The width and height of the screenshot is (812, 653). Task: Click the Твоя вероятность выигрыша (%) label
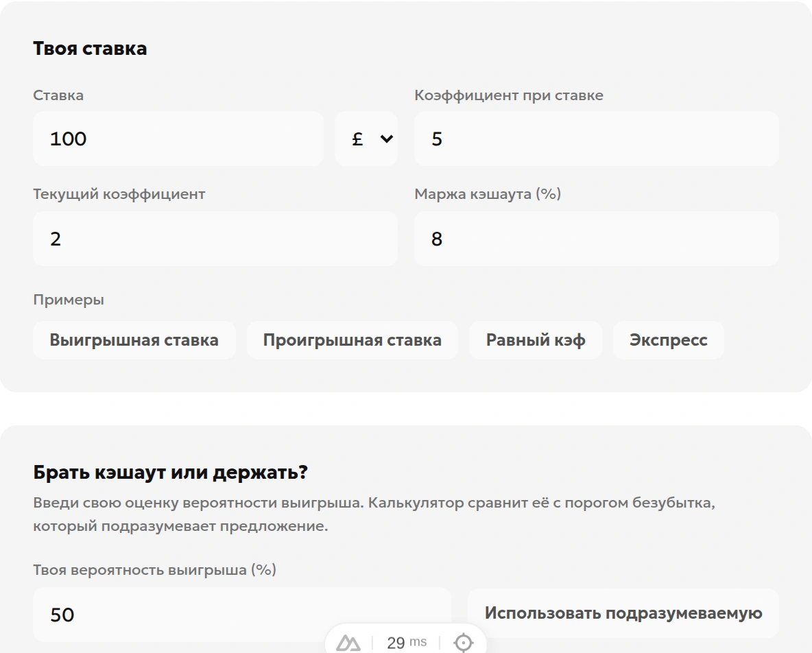(x=155, y=570)
